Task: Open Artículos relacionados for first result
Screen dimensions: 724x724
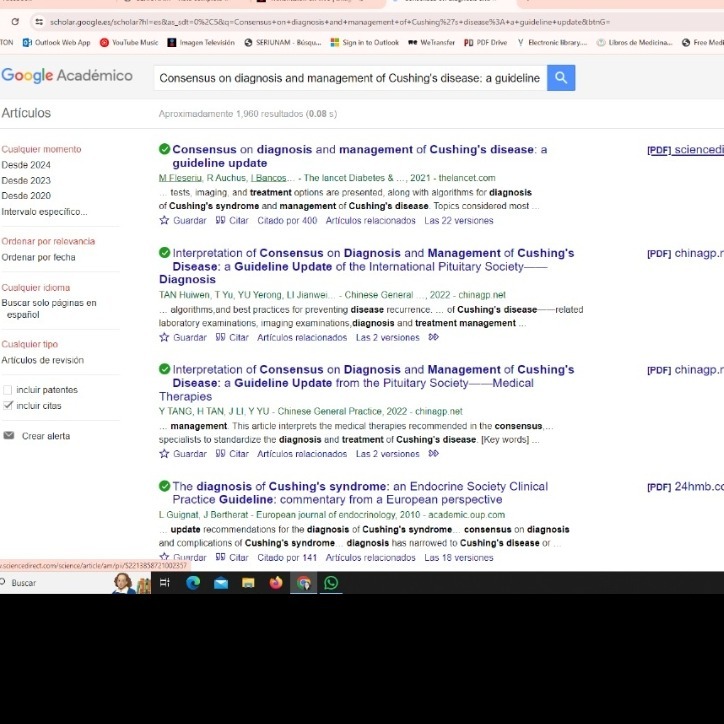Action: (x=370, y=220)
